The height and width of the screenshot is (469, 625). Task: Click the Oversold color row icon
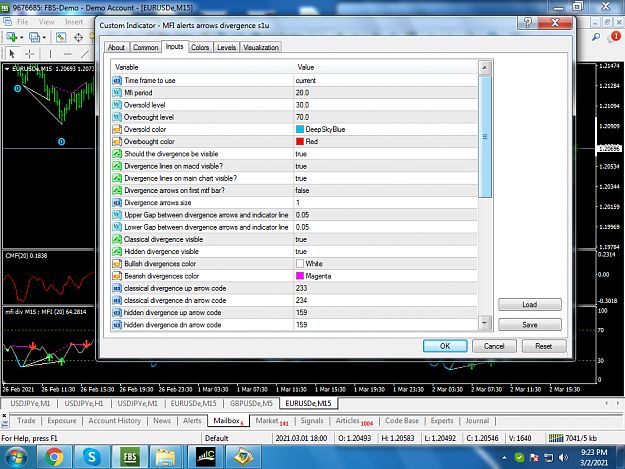[117, 129]
